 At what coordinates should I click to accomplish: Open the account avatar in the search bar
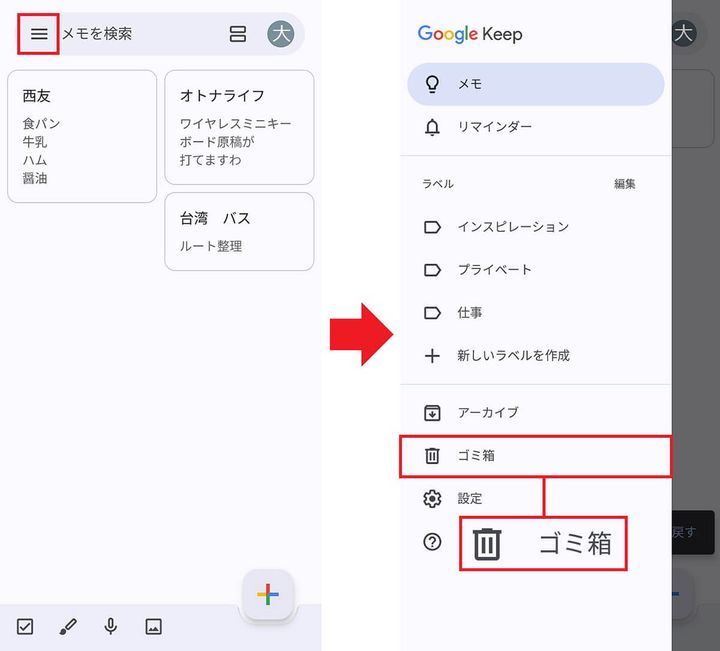click(x=281, y=34)
